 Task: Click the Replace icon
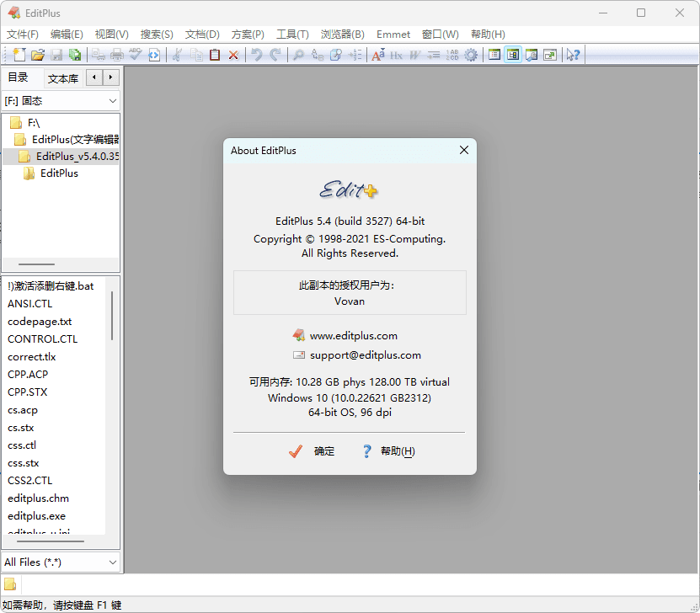click(317, 55)
